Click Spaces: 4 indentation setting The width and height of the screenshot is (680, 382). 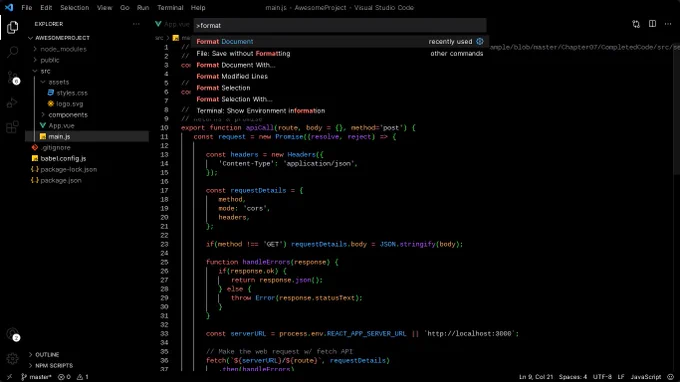click(x=572, y=377)
